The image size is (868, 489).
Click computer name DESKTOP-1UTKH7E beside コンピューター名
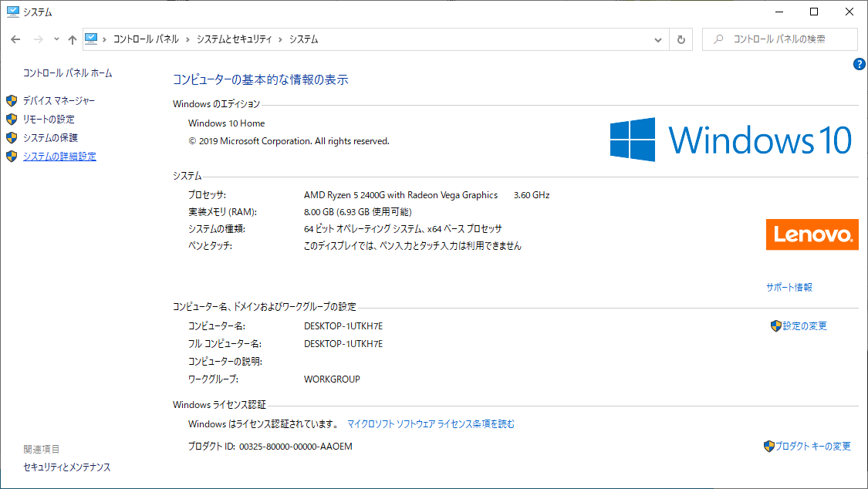coord(343,325)
